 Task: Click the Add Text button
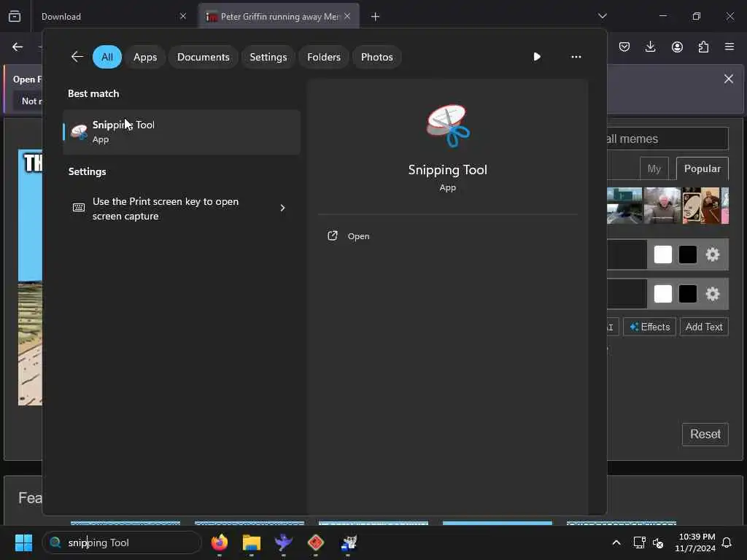click(x=704, y=327)
